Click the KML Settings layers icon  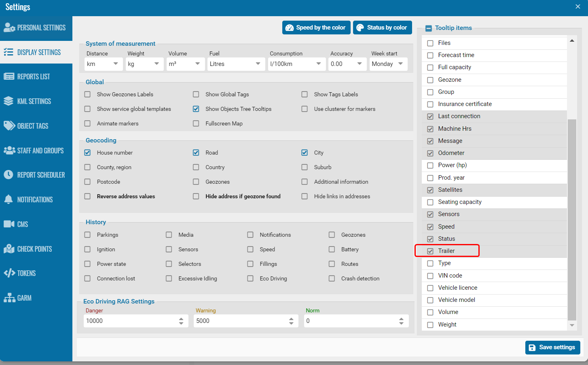[8, 101]
